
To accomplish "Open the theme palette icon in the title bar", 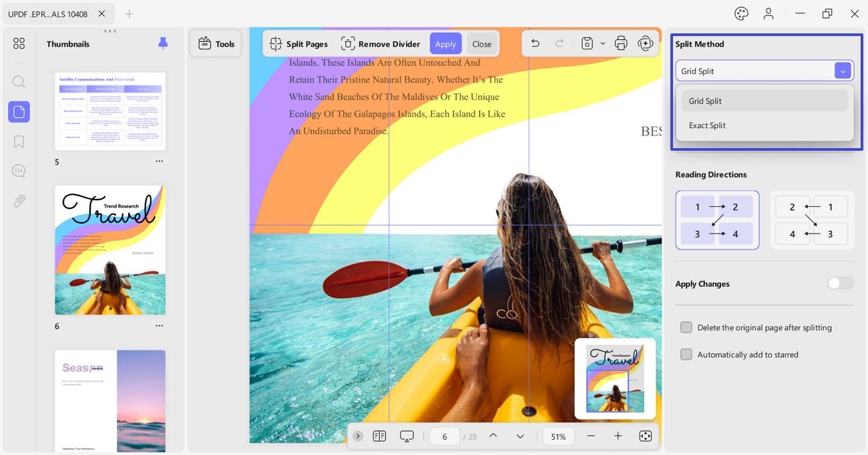I will pyautogui.click(x=741, y=13).
